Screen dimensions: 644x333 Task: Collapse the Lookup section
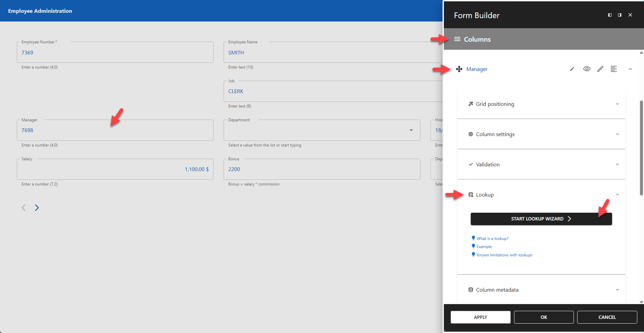(617, 195)
